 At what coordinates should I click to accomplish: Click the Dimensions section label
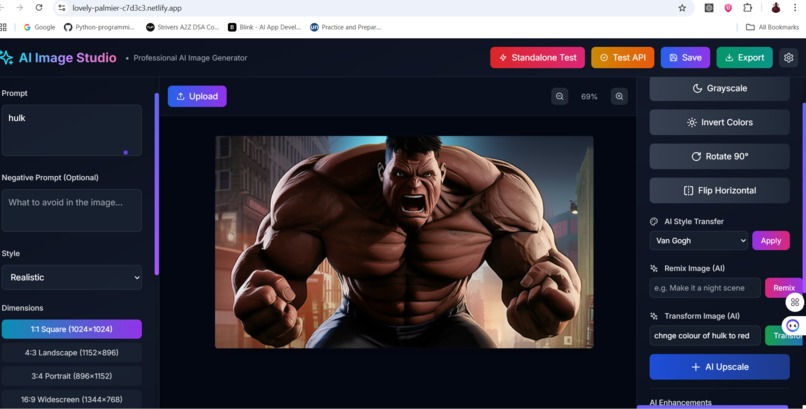coord(22,308)
